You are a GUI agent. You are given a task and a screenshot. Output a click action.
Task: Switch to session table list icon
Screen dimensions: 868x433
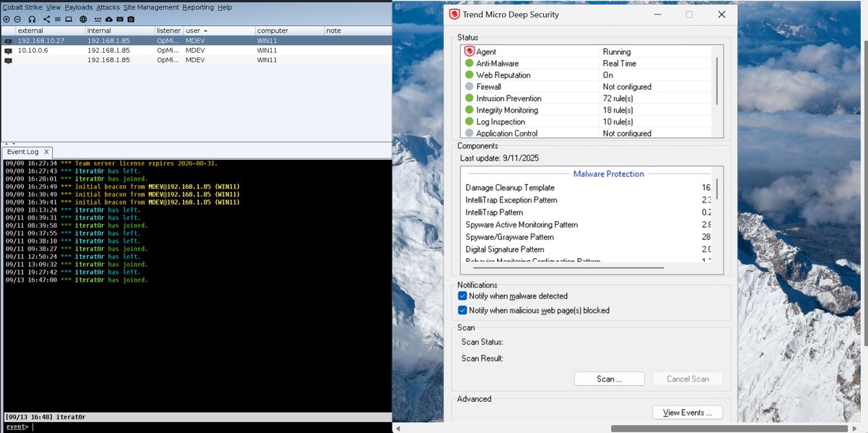pos(58,19)
